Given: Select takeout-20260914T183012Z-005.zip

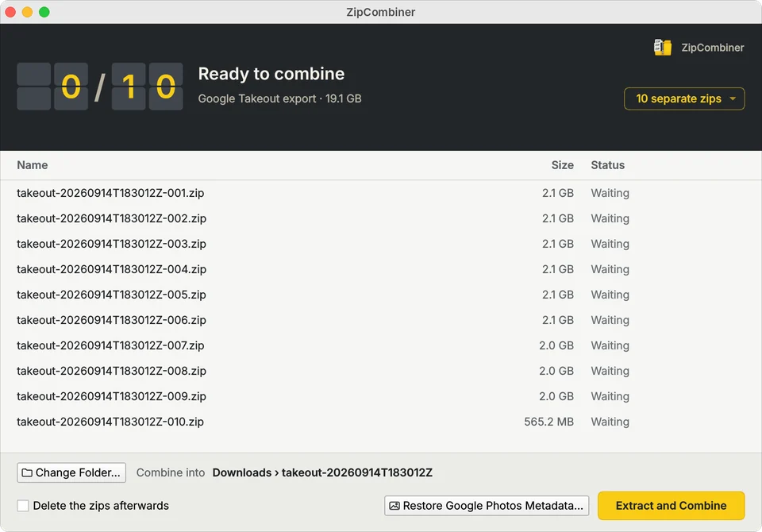Looking at the screenshot, I should point(381,295).
